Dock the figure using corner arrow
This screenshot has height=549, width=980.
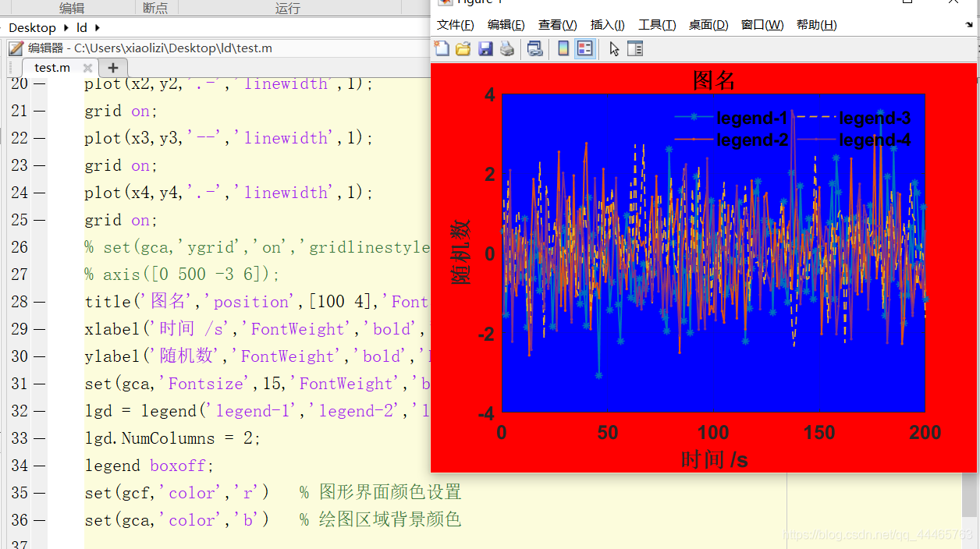[969, 25]
